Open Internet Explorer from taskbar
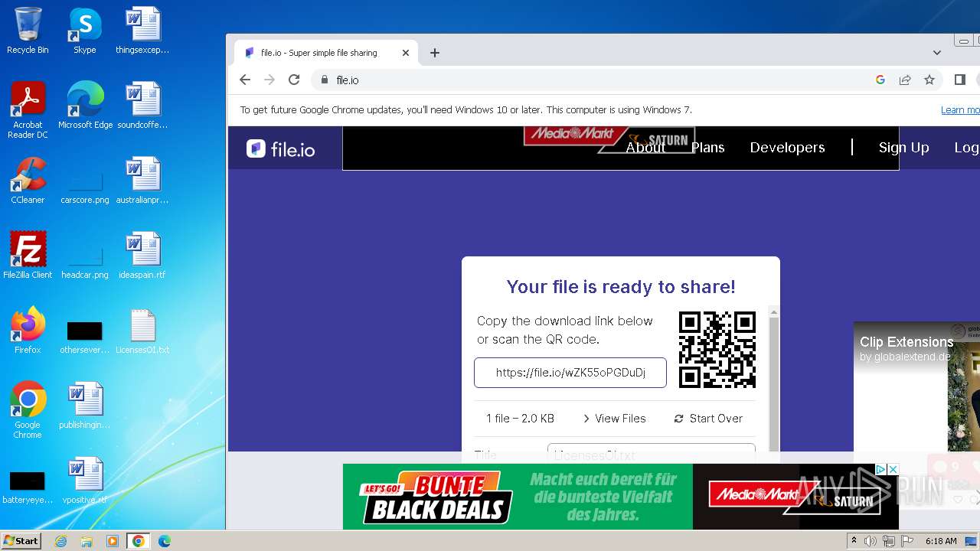The image size is (980, 551). (x=61, y=541)
